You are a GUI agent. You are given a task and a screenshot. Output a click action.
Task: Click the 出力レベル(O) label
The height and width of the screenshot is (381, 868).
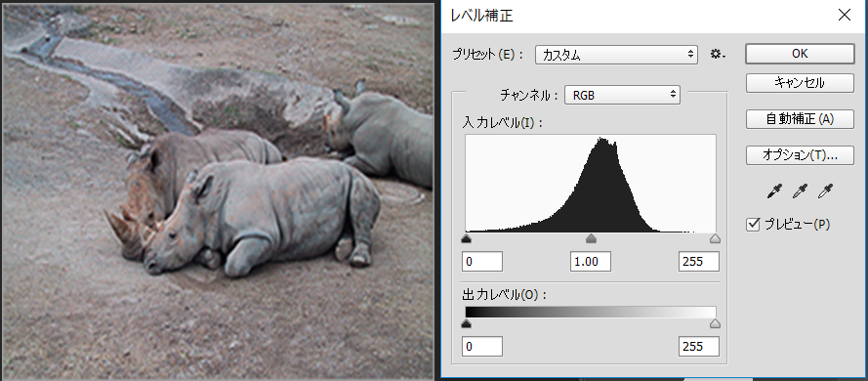505,295
